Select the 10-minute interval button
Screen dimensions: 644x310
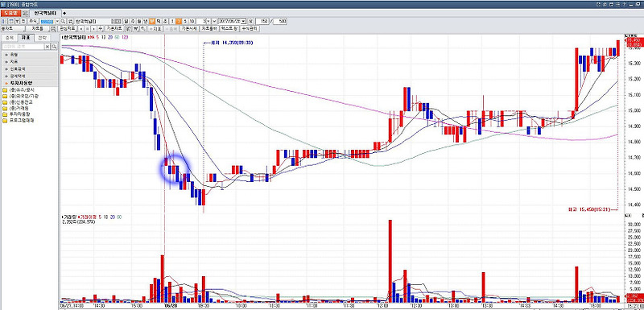192,22
